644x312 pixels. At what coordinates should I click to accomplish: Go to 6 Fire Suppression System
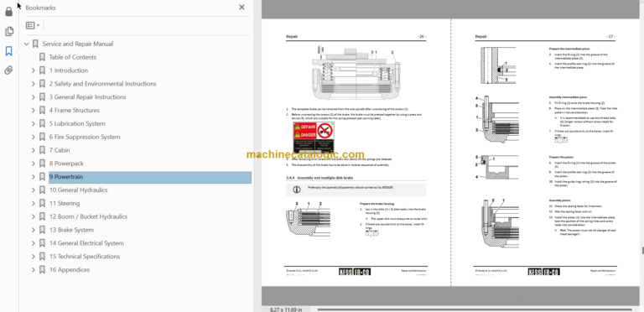tap(85, 137)
